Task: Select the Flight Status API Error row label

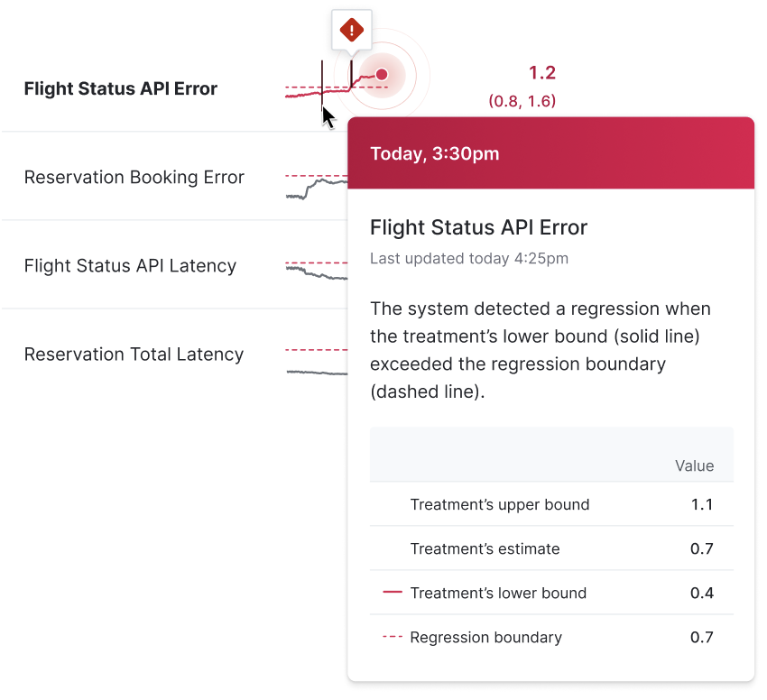Action: (x=121, y=88)
